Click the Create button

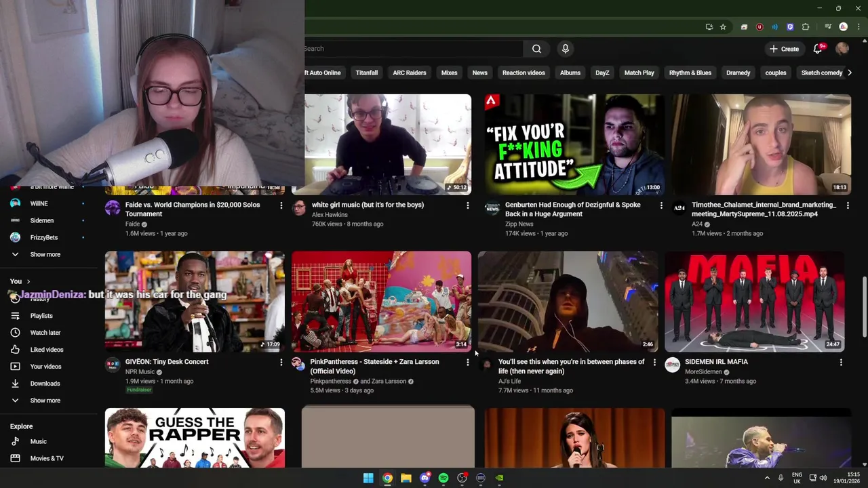pos(784,49)
